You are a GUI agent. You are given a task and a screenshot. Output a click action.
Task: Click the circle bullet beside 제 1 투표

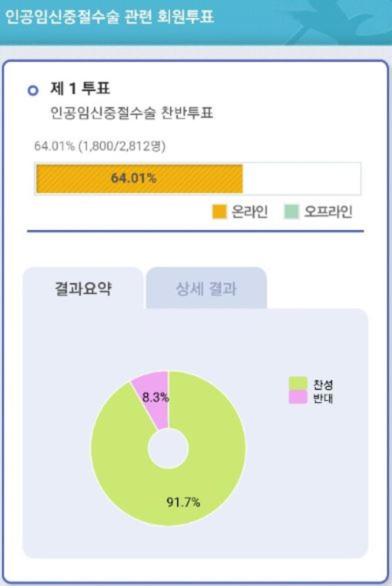pyautogui.click(x=33, y=91)
